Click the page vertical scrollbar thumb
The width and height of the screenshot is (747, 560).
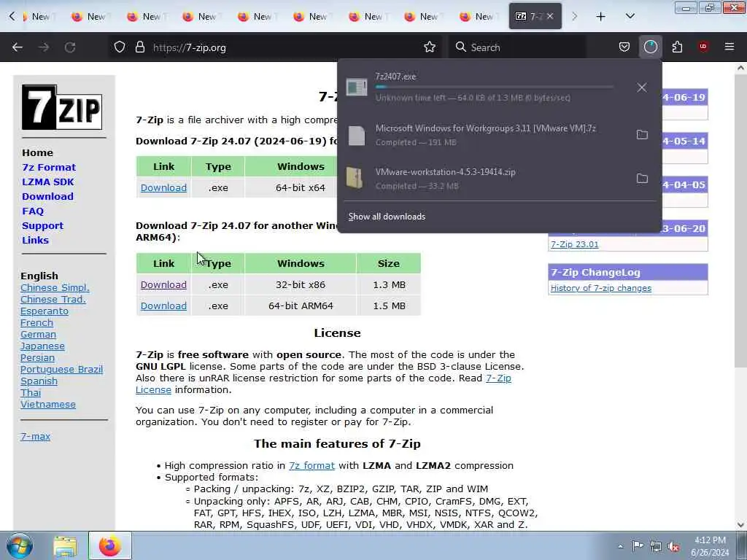[740, 222]
